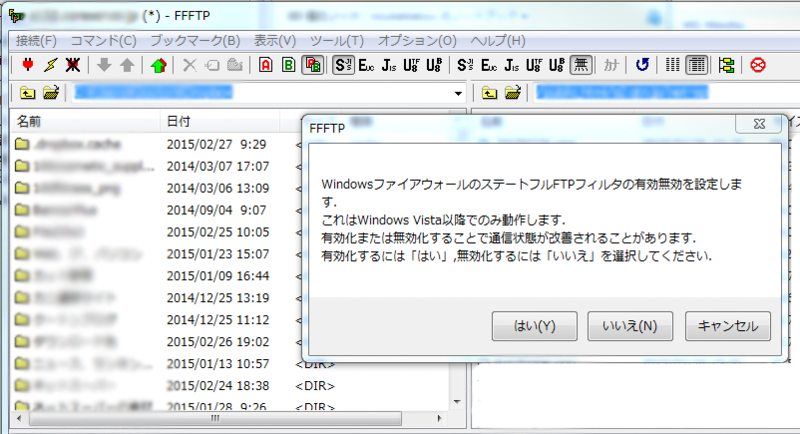Click the grey Download arrow icon

(x=104, y=65)
